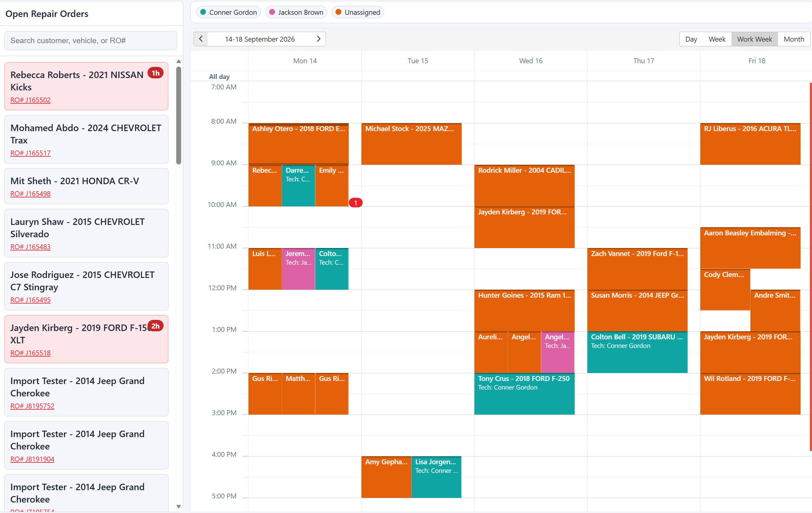The image size is (812, 513).
Task: Select the Work Week view
Action: coord(754,39)
